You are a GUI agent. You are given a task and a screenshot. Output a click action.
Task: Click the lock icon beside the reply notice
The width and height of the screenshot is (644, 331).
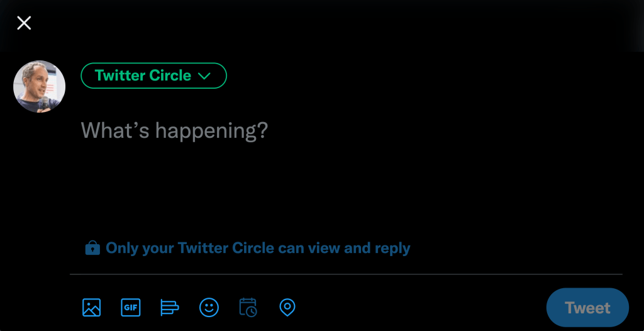[92, 248]
